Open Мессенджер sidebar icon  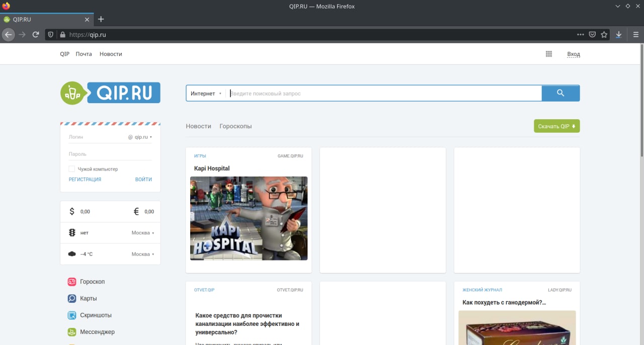click(72, 332)
